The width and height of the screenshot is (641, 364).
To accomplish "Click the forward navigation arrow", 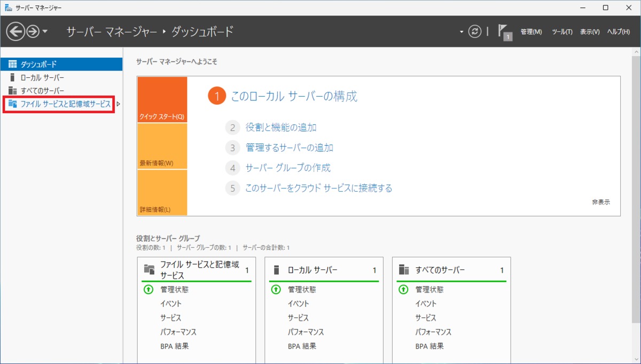I will pos(33,32).
